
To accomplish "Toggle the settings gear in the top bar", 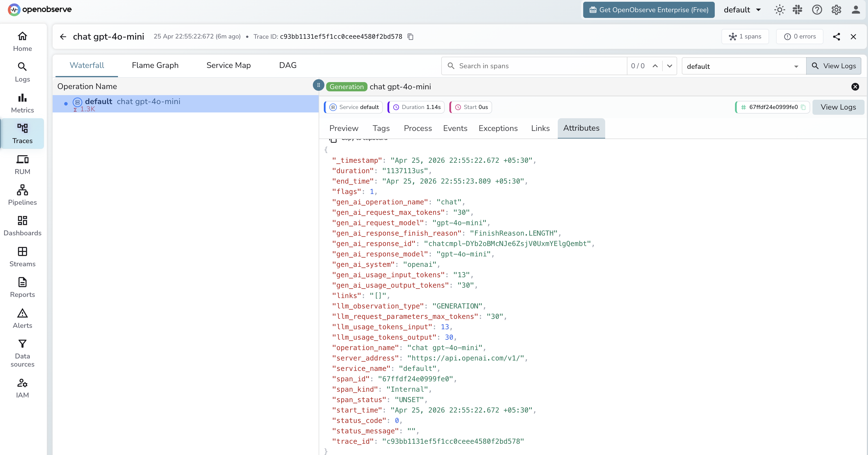I will [836, 10].
